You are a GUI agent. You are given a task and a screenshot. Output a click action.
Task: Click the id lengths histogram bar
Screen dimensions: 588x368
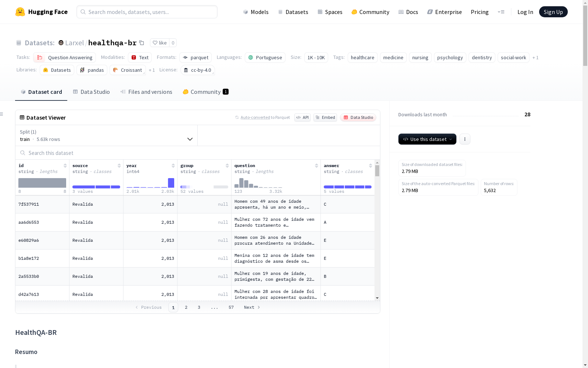click(x=42, y=183)
